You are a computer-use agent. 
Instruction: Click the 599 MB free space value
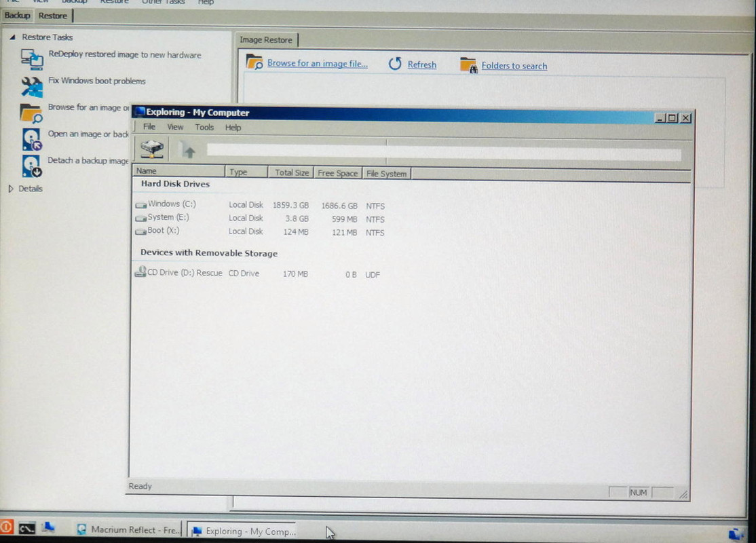(x=344, y=219)
